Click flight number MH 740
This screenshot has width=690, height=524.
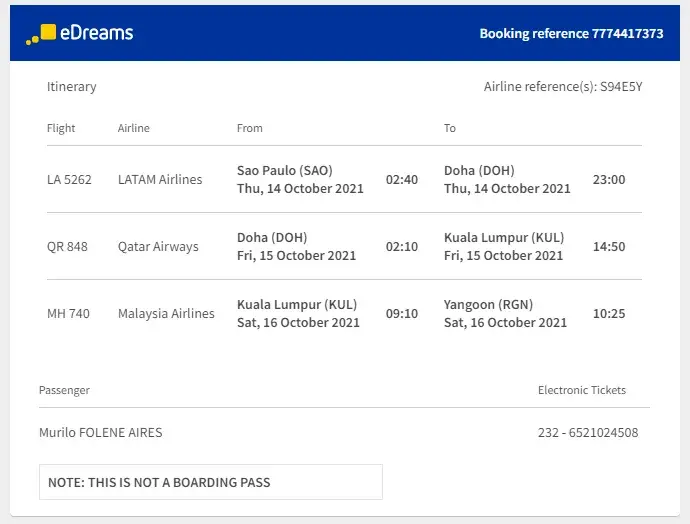click(x=68, y=314)
